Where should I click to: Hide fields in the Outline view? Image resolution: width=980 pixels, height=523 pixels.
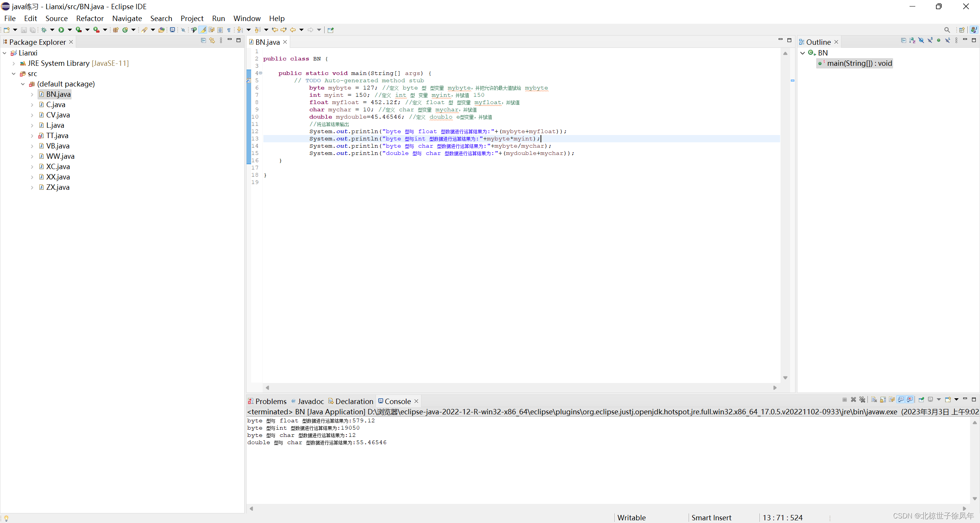pyautogui.click(x=921, y=40)
